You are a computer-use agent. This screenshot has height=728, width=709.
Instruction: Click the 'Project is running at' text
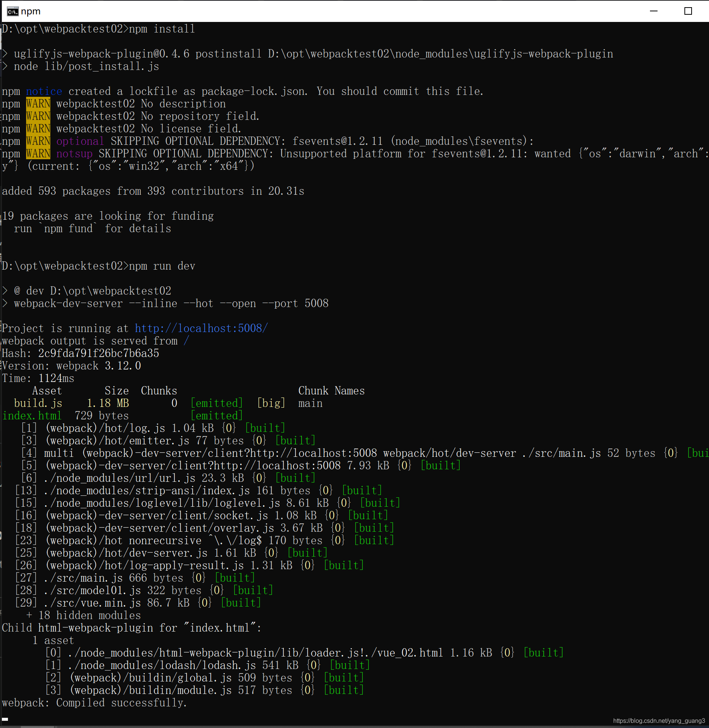tap(65, 328)
